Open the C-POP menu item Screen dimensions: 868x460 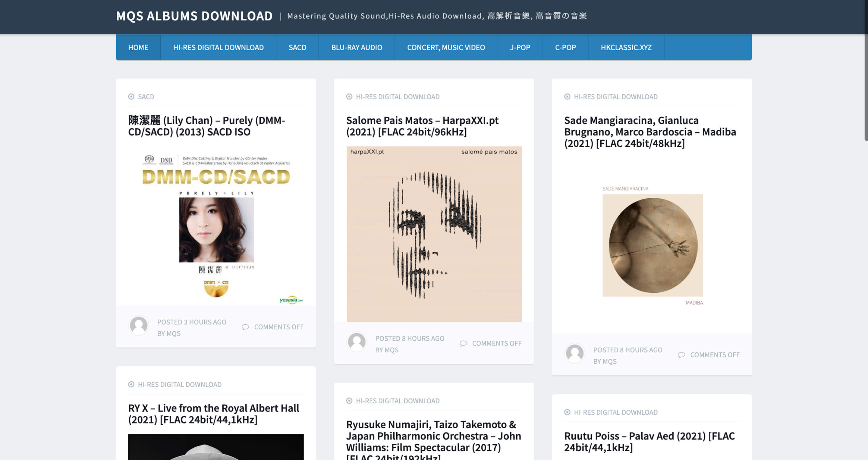coord(565,48)
